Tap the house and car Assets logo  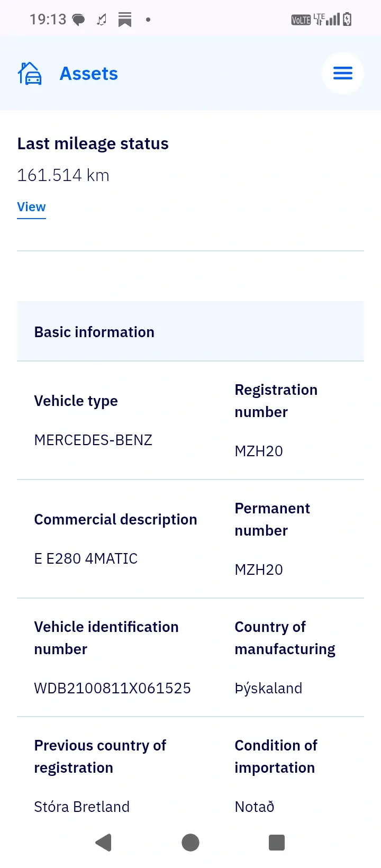[x=30, y=74]
